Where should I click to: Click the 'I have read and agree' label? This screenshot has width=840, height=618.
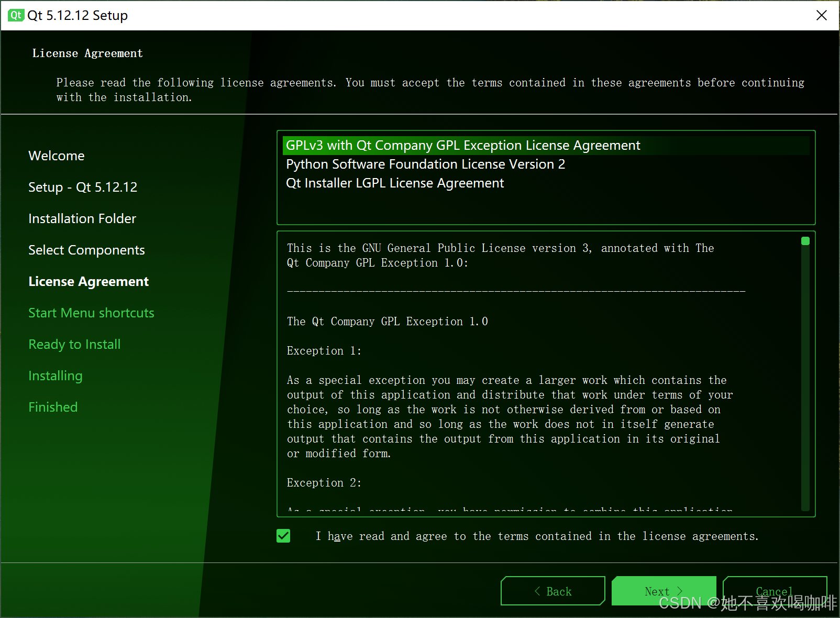(537, 536)
